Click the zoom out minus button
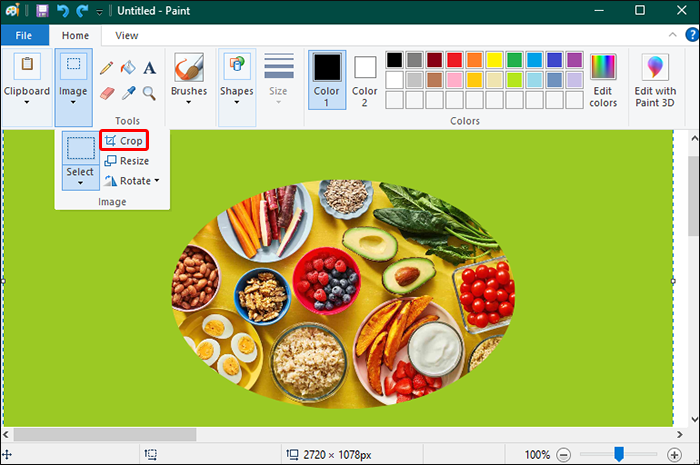Image resolution: width=700 pixels, height=465 pixels. click(563, 455)
